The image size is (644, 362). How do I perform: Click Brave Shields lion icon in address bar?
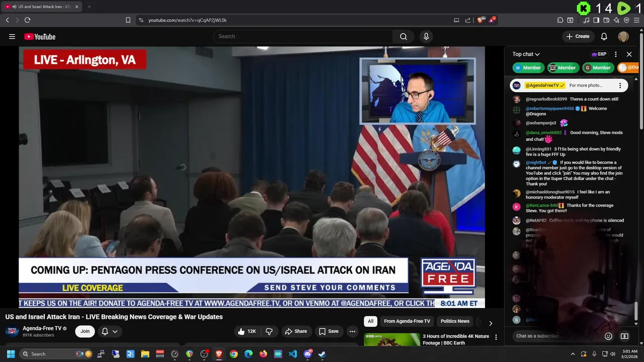click(480, 20)
